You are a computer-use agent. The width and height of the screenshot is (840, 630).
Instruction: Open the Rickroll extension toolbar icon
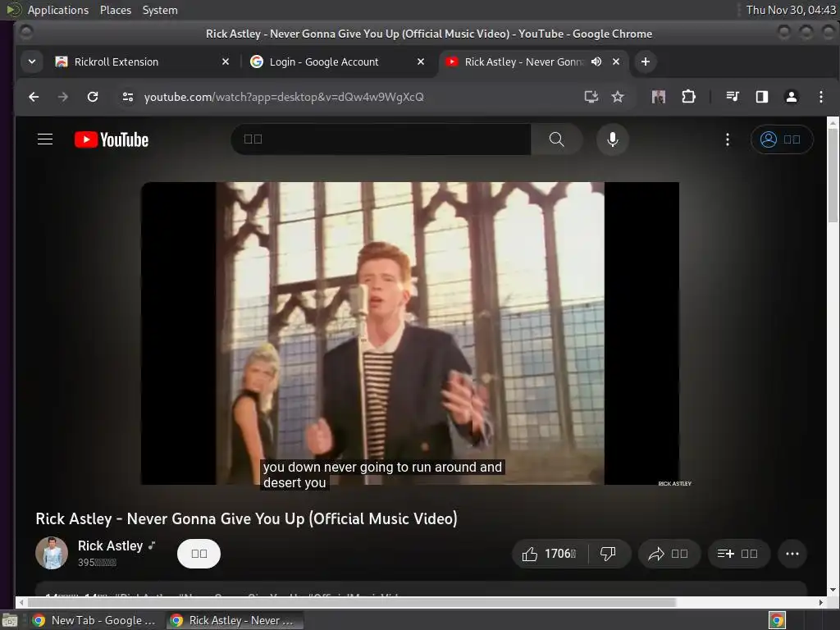pos(659,97)
